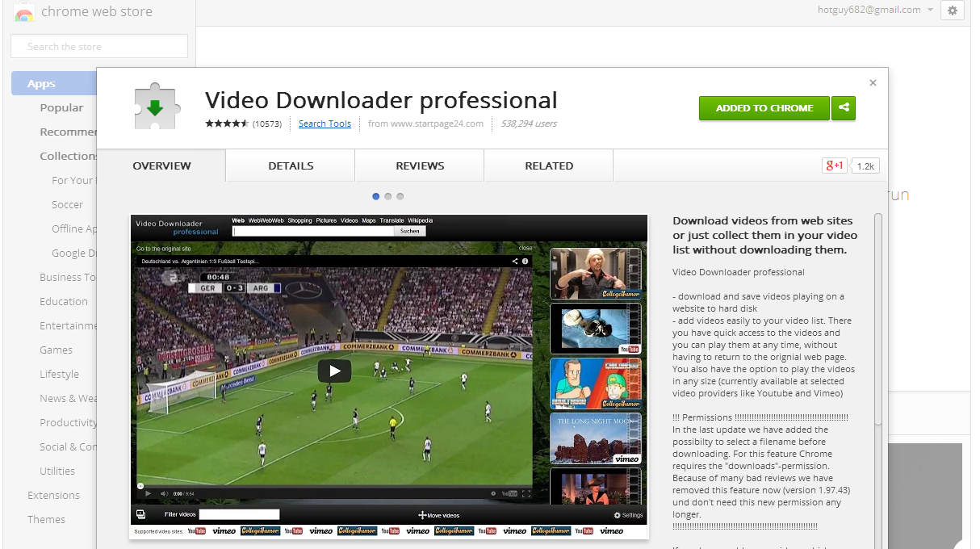
Task: Click the video progress scrubber handle
Action: tap(140, 485)
